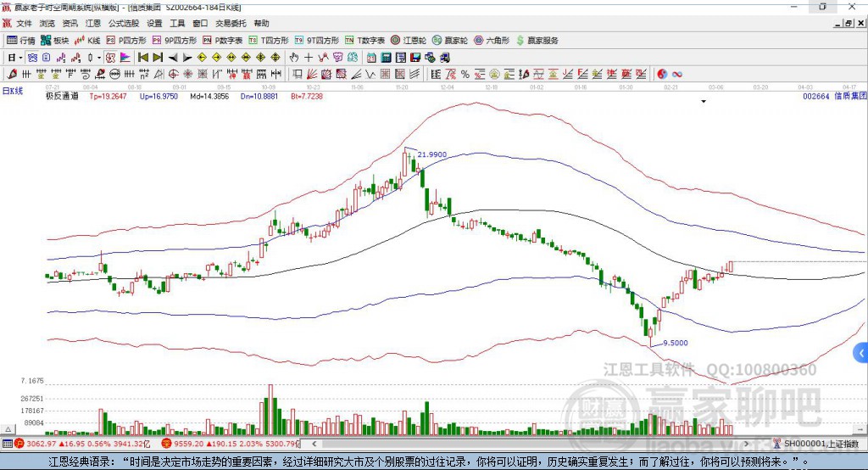Select the pencil drawing tool icon
The height and width of the screenshot is (470, 868).
(x=12, y=75)
